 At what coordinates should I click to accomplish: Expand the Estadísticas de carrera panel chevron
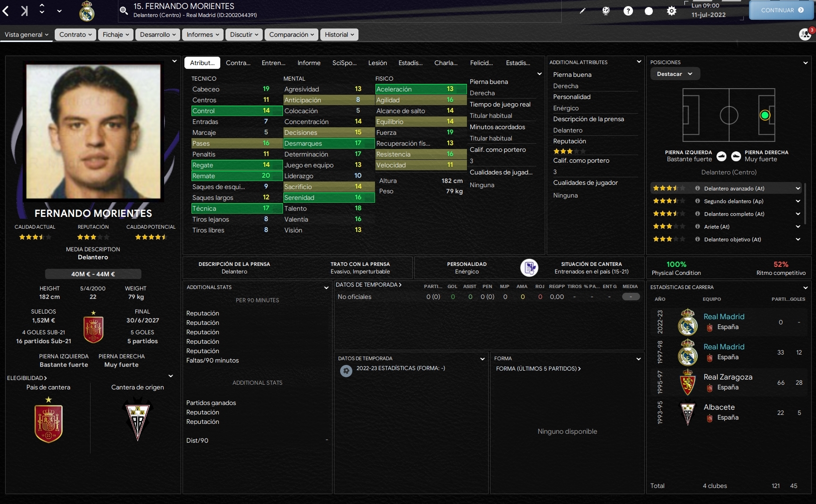[x=805, y=288]
